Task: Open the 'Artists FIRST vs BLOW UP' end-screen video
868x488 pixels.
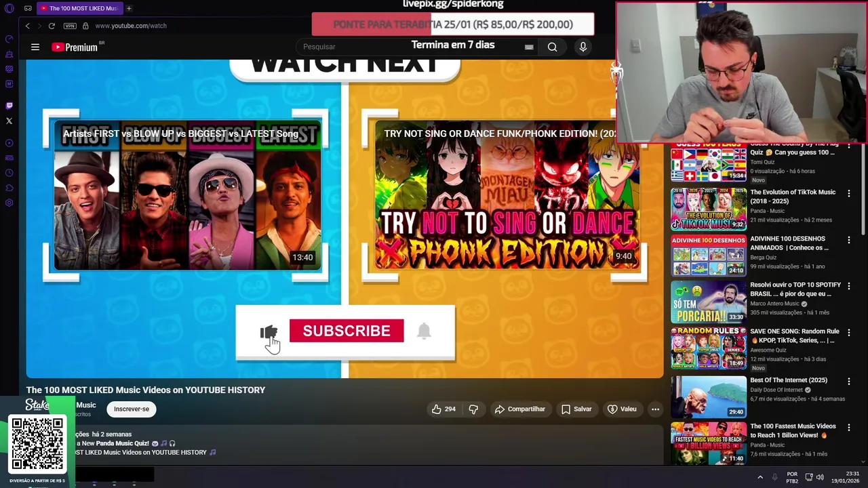Action: click(188, 195)
